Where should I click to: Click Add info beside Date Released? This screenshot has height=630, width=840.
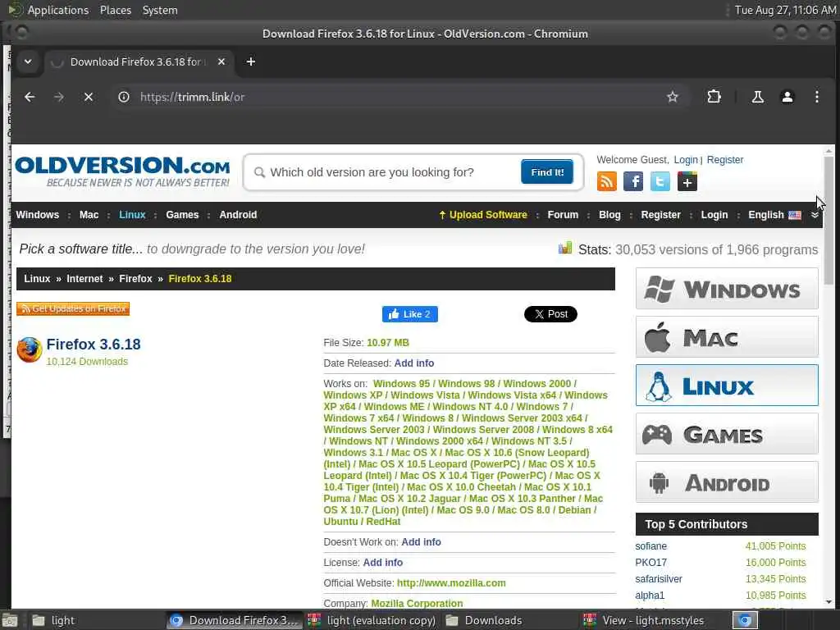414,363
